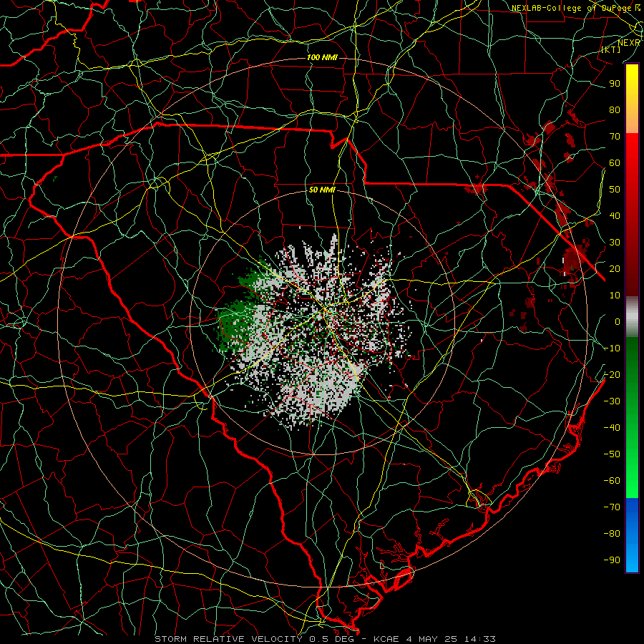Pick the blue segment of the color bar

pos(632,535)
